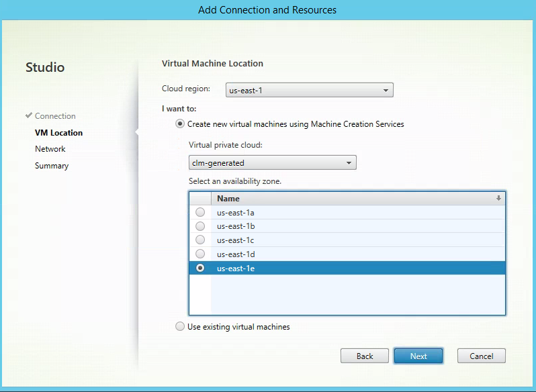Click the Next button
536x392 pixels.
(418, 356)
